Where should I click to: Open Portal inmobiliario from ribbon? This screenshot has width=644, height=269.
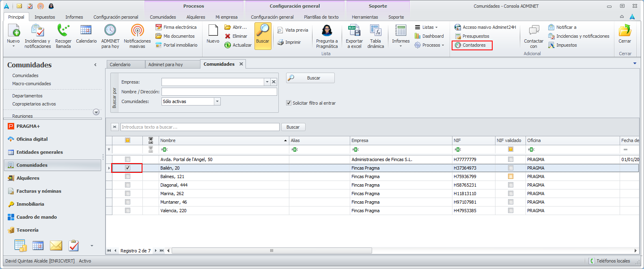pyautogui.click(x=177, y=45)
